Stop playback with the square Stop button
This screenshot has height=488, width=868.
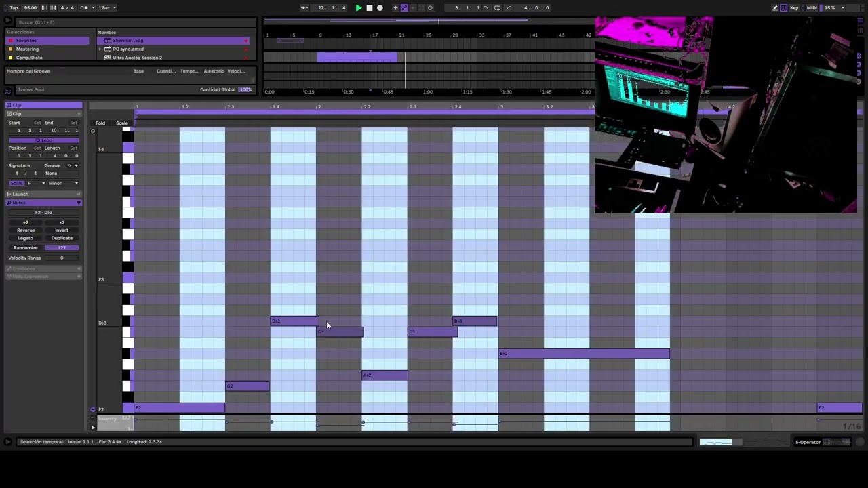pyautogui.click(x=370, y=8)
